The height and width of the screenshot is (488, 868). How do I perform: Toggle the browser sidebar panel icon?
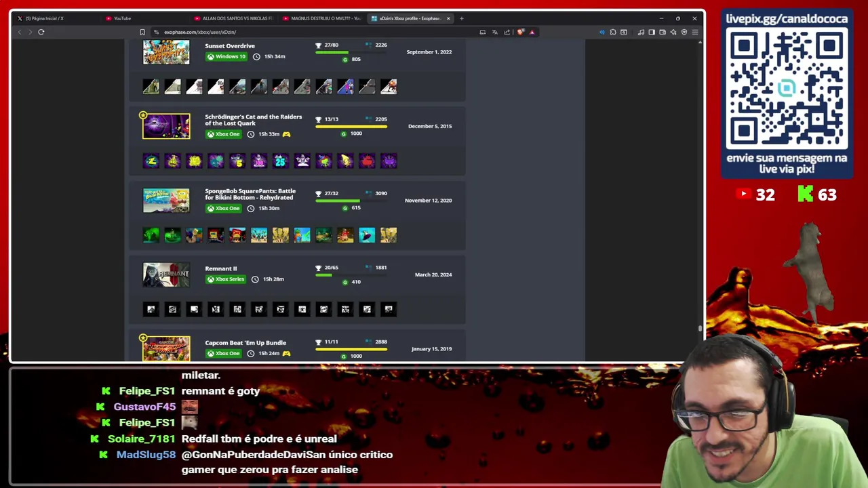pyautogui.click(x=652, y=32)
